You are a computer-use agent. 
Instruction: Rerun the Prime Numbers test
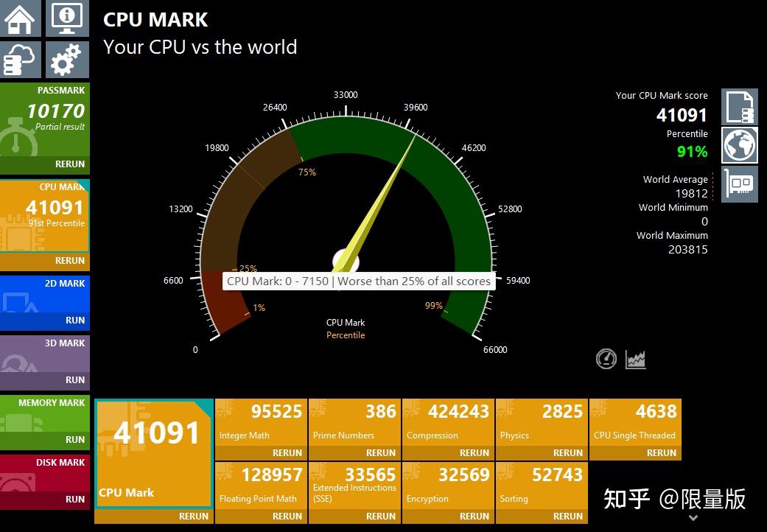click(381, 452)
